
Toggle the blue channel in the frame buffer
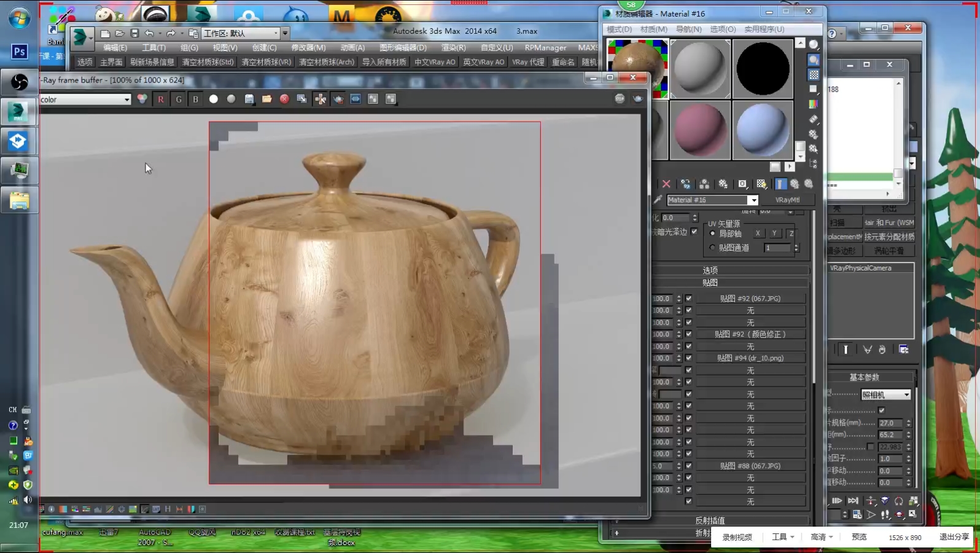196,99
